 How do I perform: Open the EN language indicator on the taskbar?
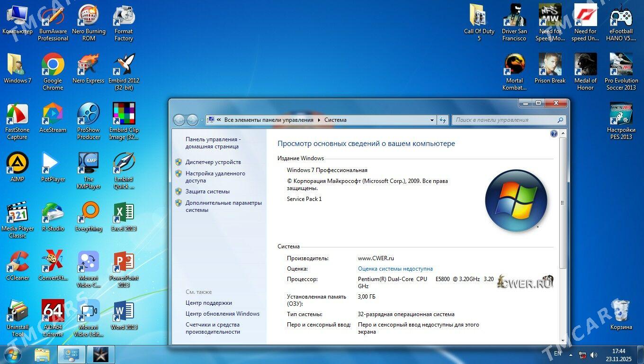[x=558, y=354]
